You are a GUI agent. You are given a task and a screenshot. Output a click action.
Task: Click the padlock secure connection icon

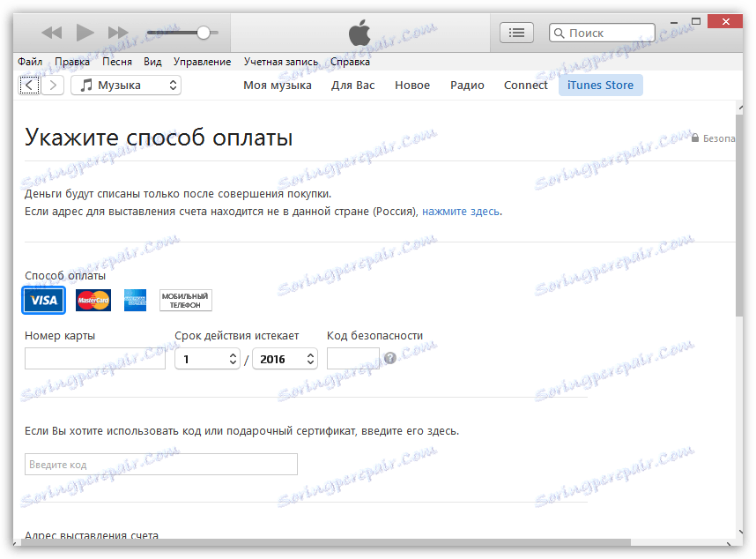(695, 138)
